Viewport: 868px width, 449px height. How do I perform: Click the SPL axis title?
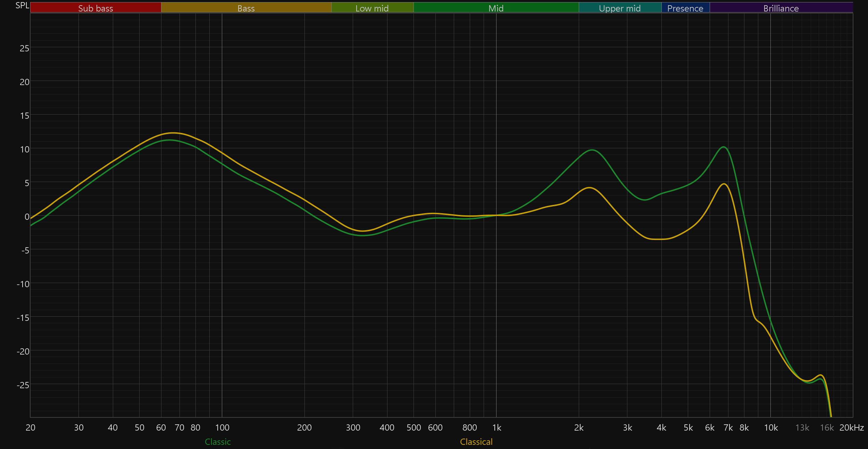(22, 6)
